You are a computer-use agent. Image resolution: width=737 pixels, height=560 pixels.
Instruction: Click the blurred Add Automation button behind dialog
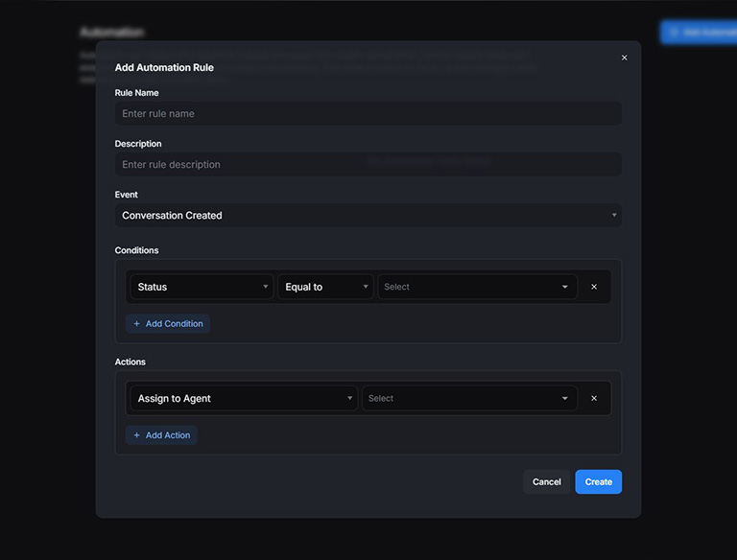click(x=699, y=32)
